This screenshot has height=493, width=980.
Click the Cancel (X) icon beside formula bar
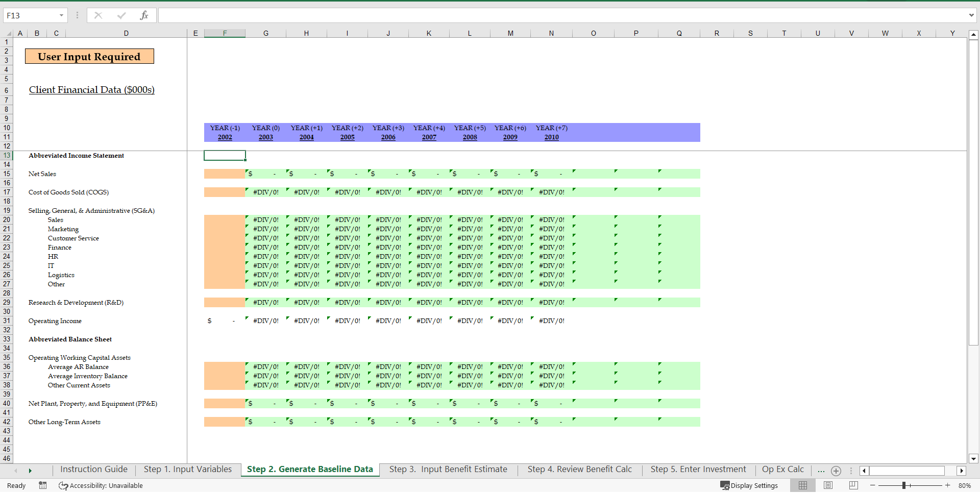click(x=98, y=15)
